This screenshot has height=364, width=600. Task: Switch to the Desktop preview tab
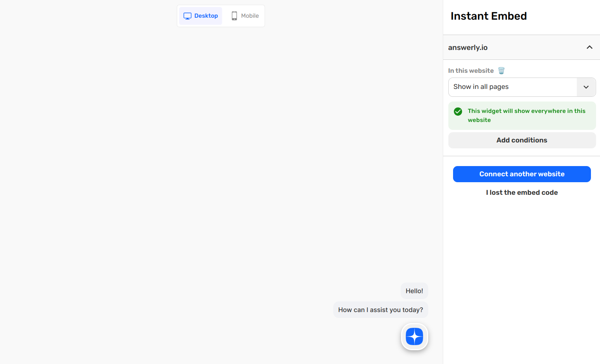[201, 16]
